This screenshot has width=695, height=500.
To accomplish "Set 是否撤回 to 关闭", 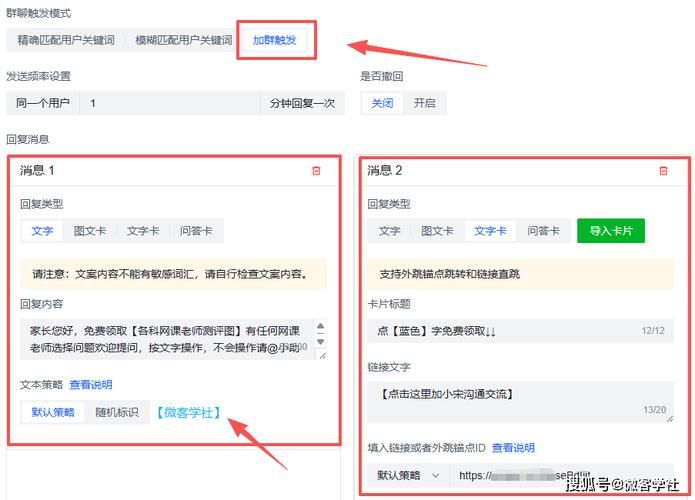I will point(382,103).
